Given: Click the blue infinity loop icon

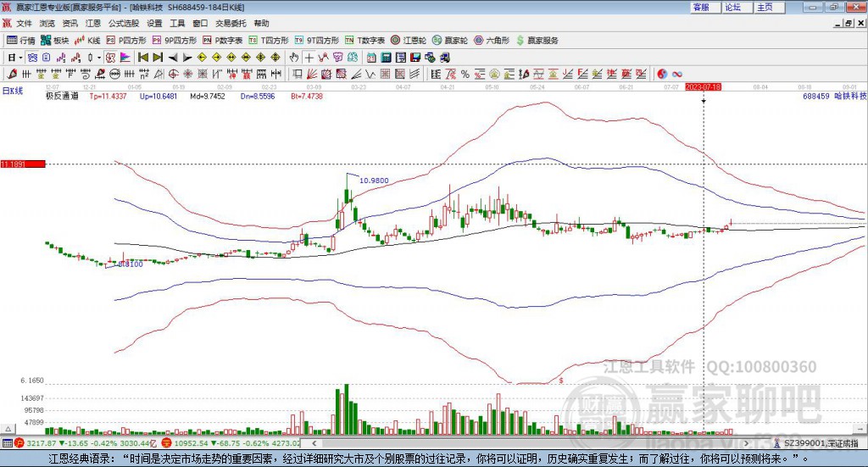Looking at the screenshot, I should (x=677, y=74).
